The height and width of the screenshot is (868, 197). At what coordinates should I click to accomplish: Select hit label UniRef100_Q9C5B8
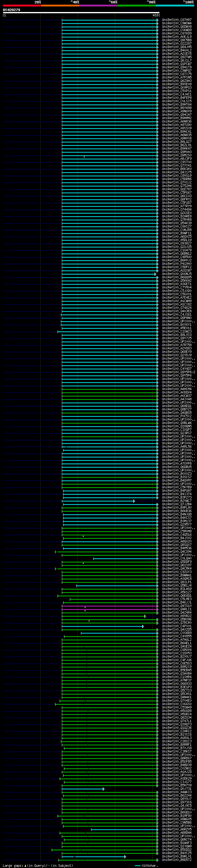click(176, 40)
